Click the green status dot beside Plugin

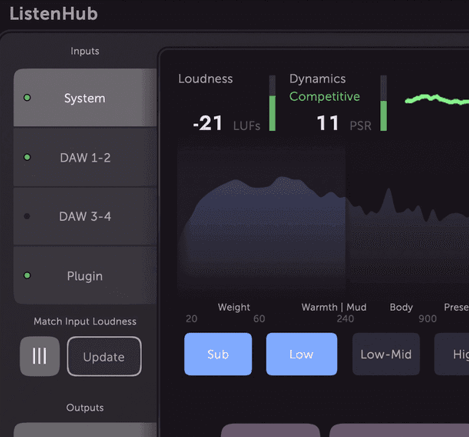(27, 275)
